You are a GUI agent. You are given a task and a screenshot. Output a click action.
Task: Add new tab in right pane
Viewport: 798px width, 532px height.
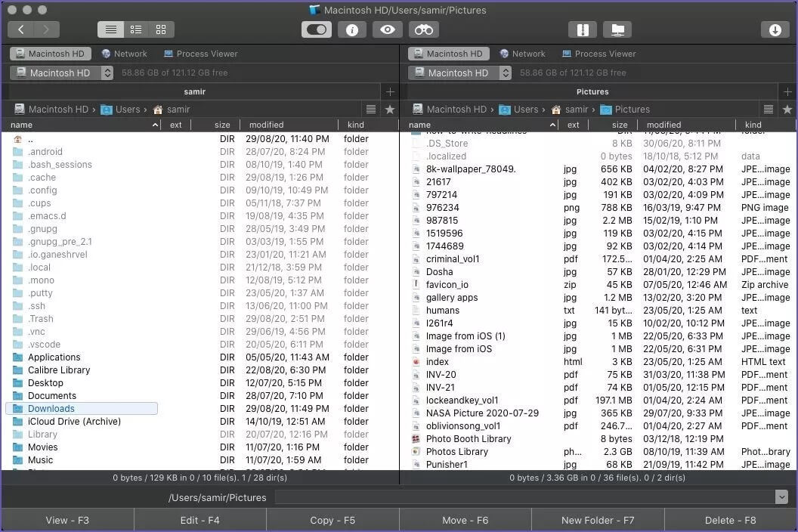tap(788, 91)
